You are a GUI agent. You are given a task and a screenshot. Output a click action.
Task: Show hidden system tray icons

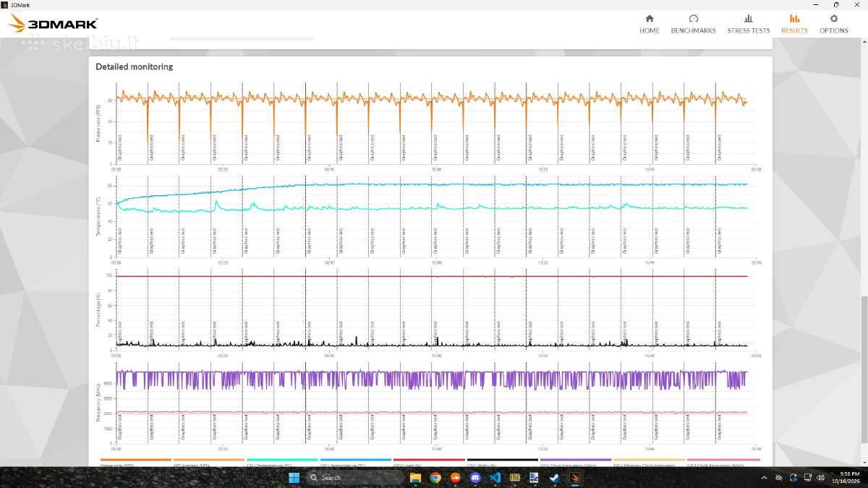point(765,478)
